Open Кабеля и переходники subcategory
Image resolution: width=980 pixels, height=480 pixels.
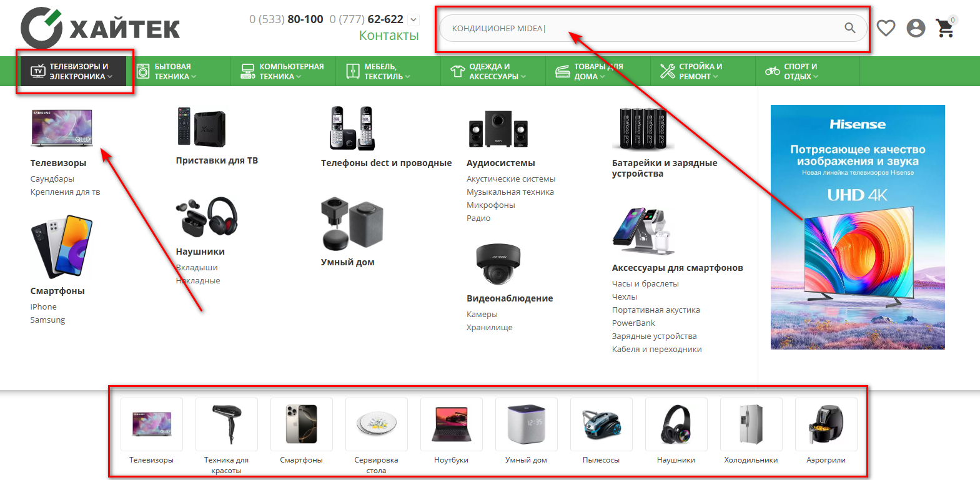657,350
